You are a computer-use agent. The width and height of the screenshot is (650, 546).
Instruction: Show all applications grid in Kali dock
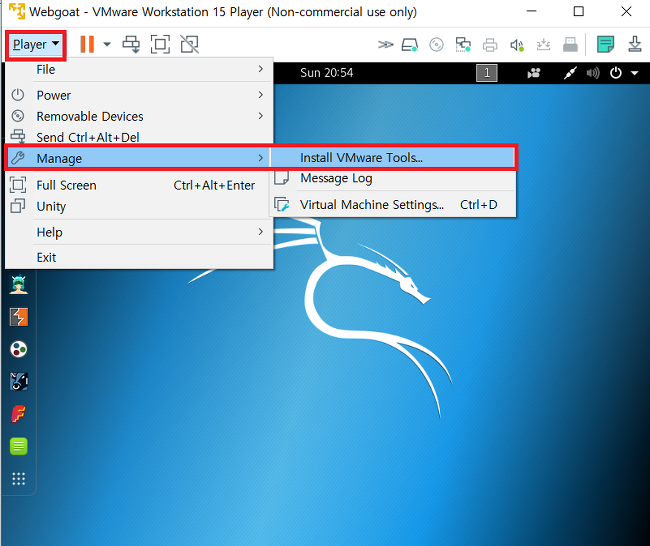[x=19, y=479]
